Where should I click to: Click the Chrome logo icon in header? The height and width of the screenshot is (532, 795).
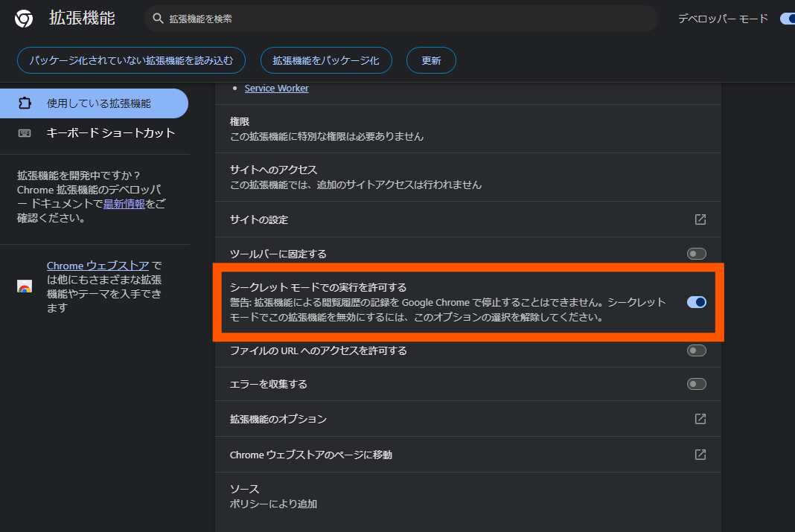pyautogui.click(x=24, y=19)
